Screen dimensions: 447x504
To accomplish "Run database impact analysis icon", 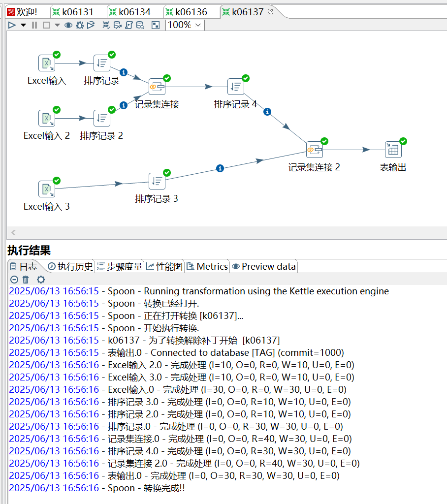I will click(x=117, y=25).
